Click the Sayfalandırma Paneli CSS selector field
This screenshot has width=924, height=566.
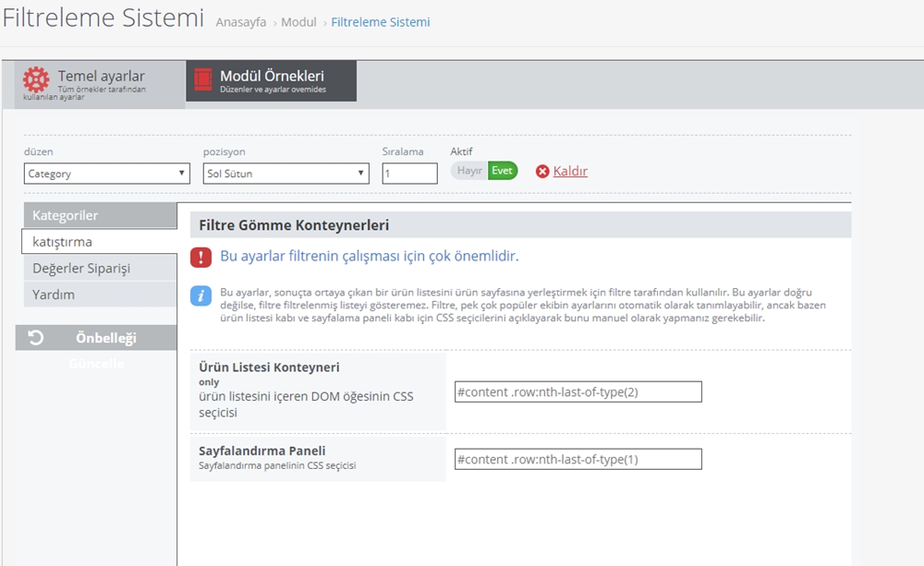coord(578,460)
